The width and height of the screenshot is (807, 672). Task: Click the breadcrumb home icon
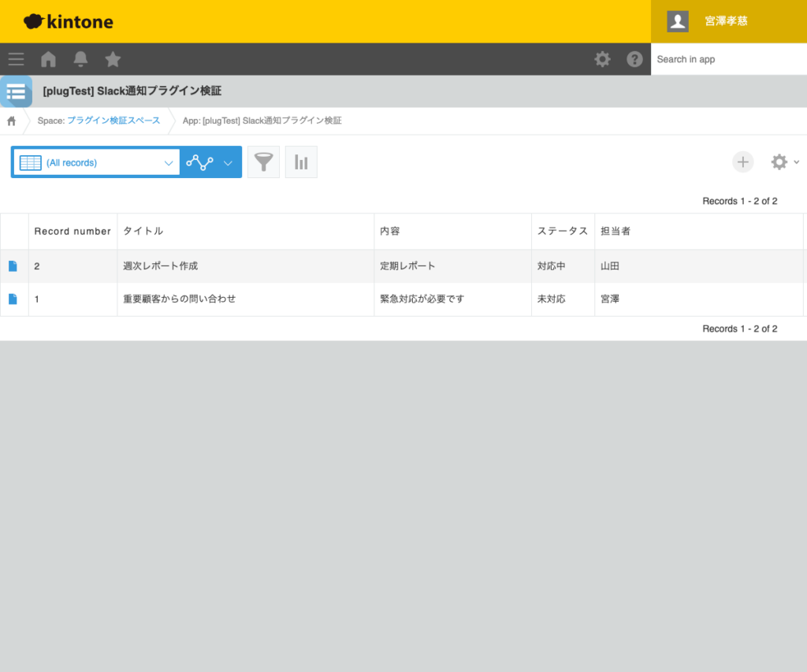click(x=11, y=121)
